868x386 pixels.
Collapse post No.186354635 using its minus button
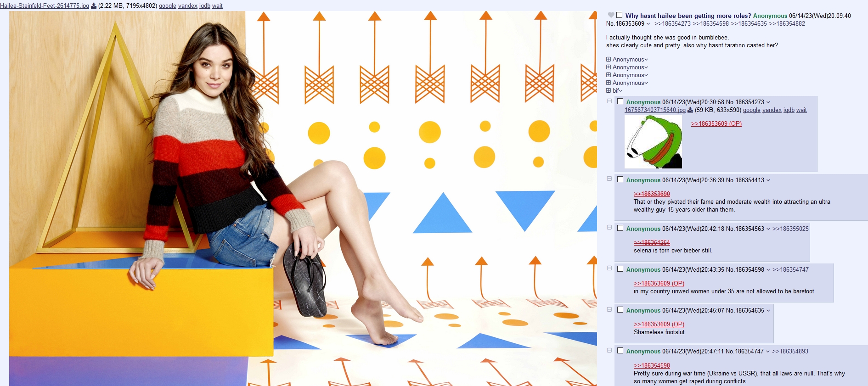point(609,309)
